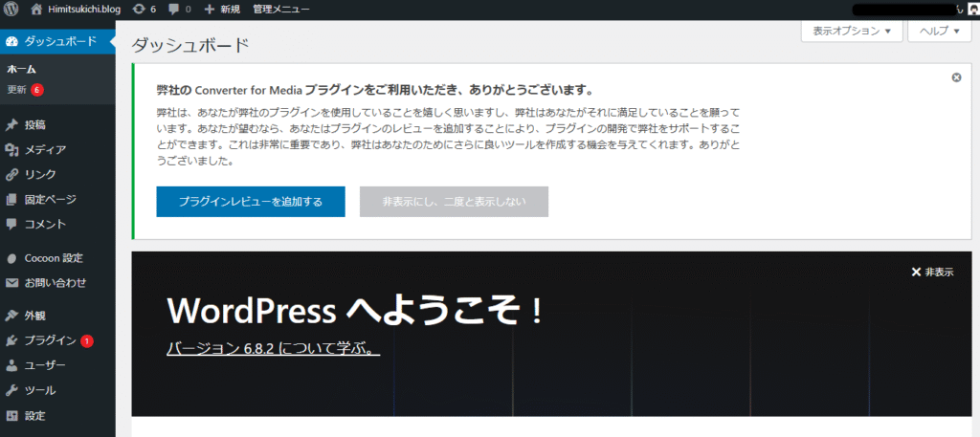
Task: Click the Cocoon 設定 circle icon
Action: coord(11,258)
